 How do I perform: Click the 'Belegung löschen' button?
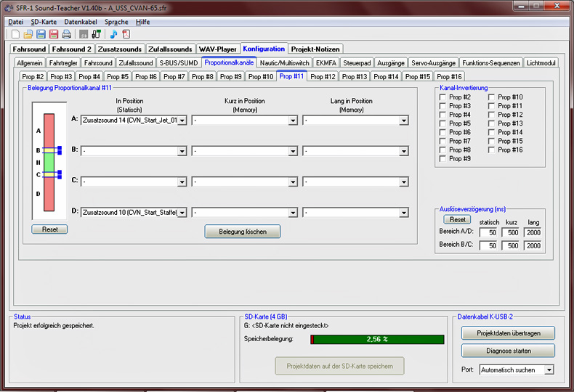coord(243,232)
